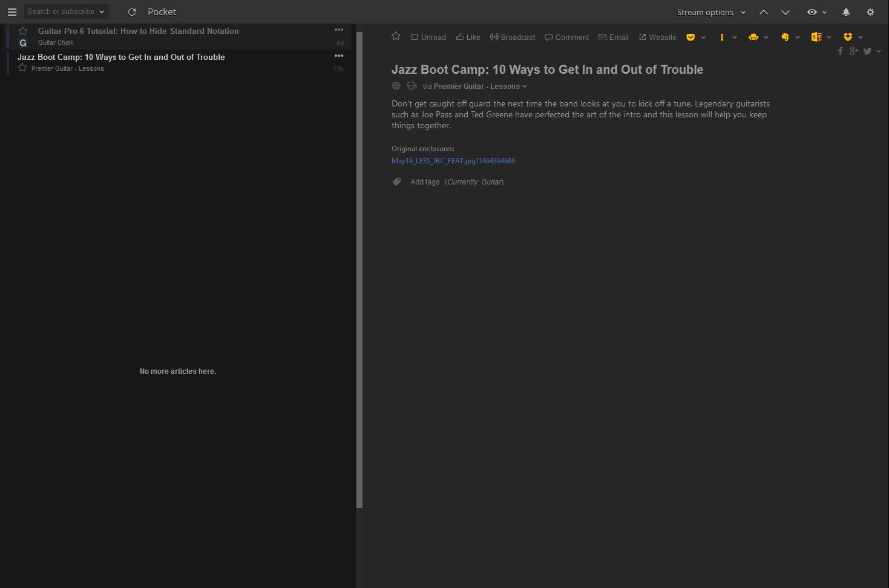Open settings gear
The image size is (889, 588).
point(870,12)
